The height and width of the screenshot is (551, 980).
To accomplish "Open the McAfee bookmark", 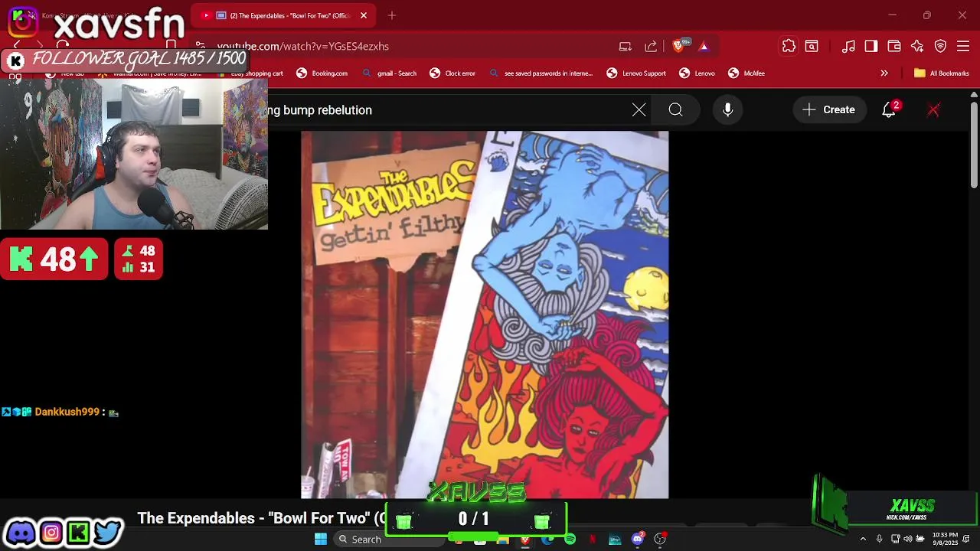I will click(746, 73).
